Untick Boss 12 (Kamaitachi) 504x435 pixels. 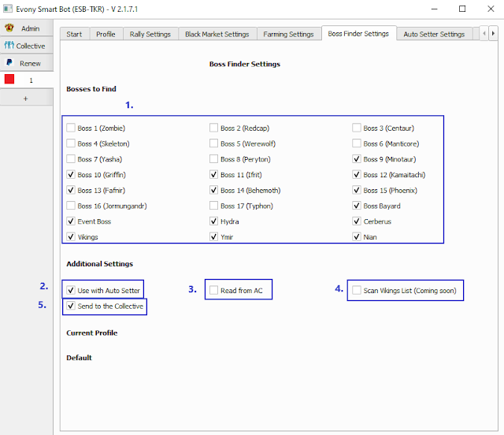click(x=357, y=174)
